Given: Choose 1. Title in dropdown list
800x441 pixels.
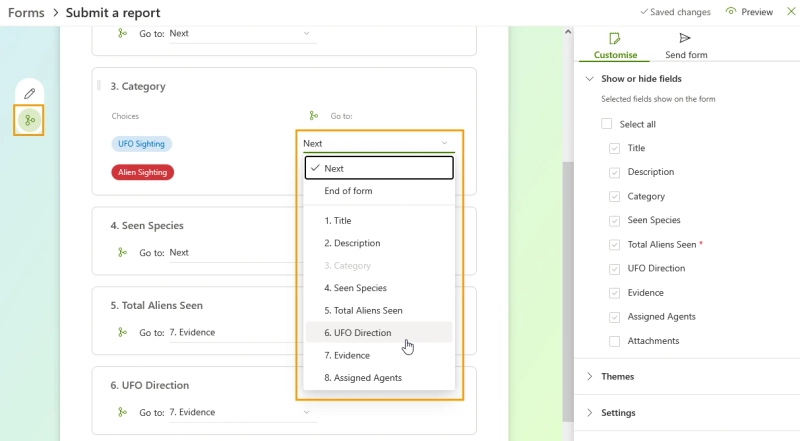Looking at the screenshot, I should click(379, 220).
